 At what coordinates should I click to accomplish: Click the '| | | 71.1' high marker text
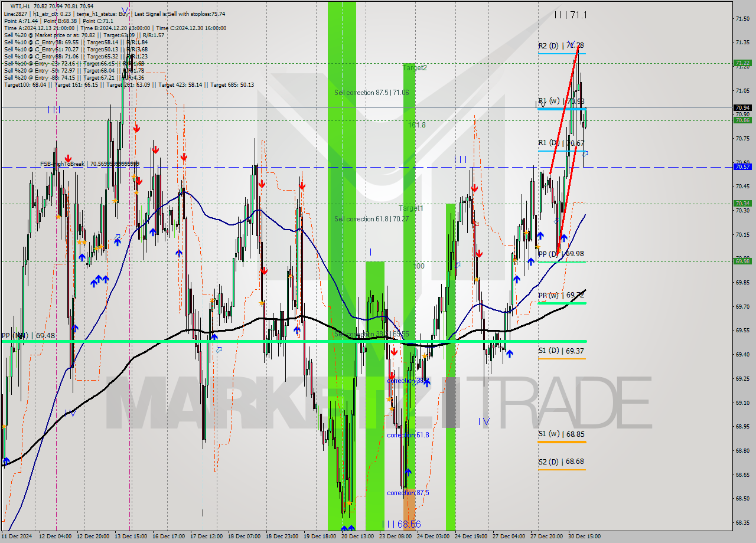(571, 15)
